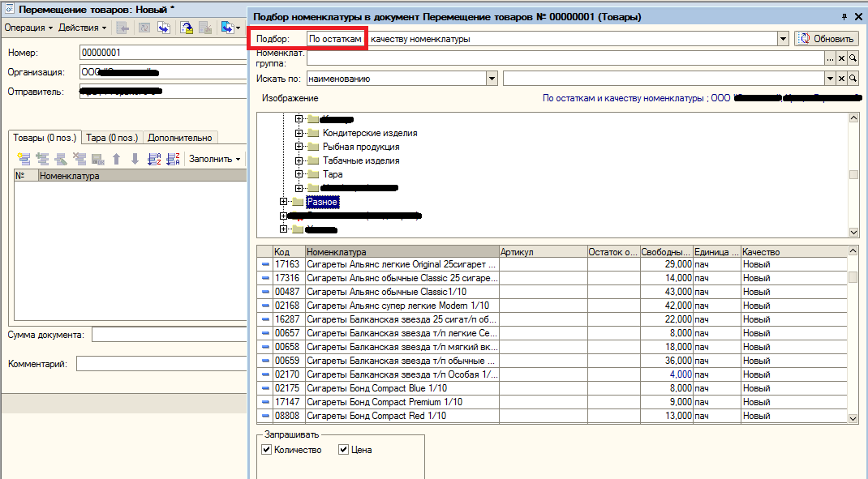
Task: Switch to the Тара (0 поз.) tab
Action: click(x=113, y=138)
